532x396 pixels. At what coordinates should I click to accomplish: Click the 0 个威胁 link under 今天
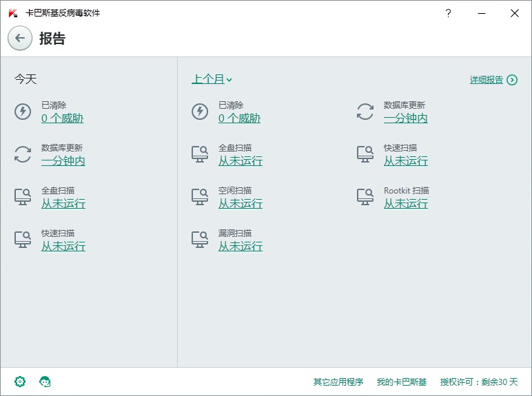[62, 118]
